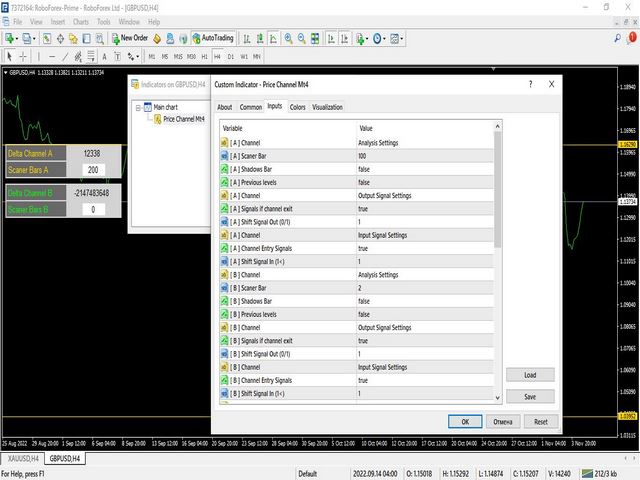Toggle [A] Signals if channel exit value
640x480 pixels.
[x=364, y=209]
